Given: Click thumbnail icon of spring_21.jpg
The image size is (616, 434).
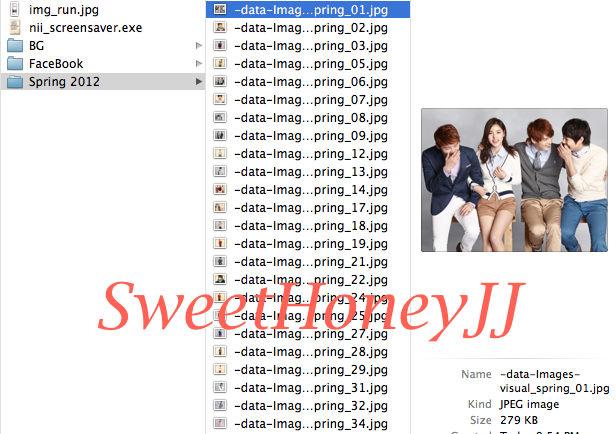Looking at the screenshot, I should pyautogui.click(x=220, y=261).
